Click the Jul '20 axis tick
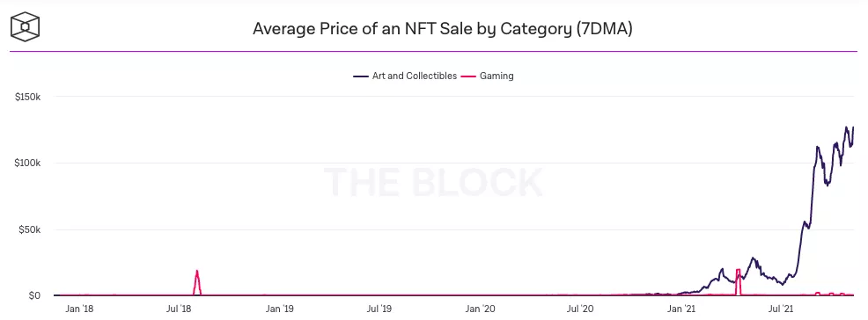868x320 pixels. click(x=581, y=309)
